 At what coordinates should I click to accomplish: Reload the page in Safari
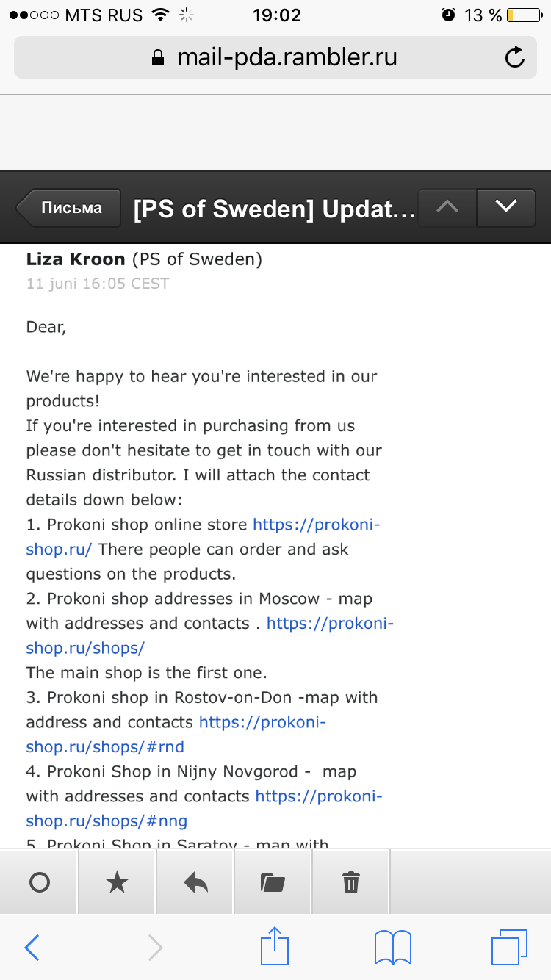click(515, 57)
